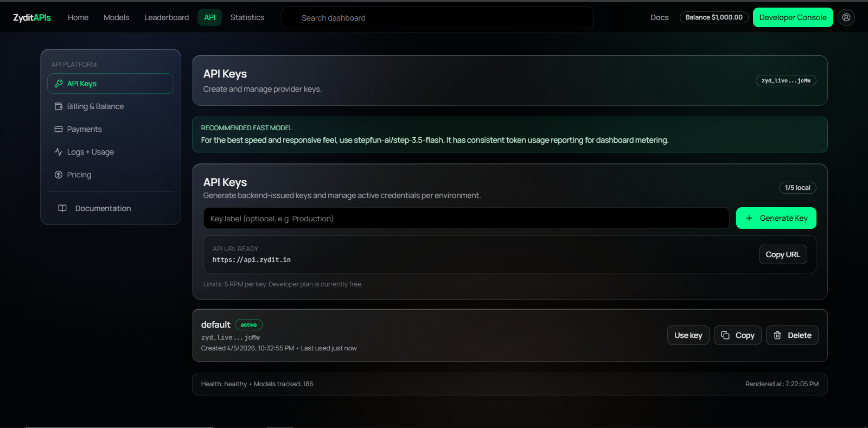868x428 pixels.
Task: Select API Keys in the sidebar
Action: click(x=111, y=84)
